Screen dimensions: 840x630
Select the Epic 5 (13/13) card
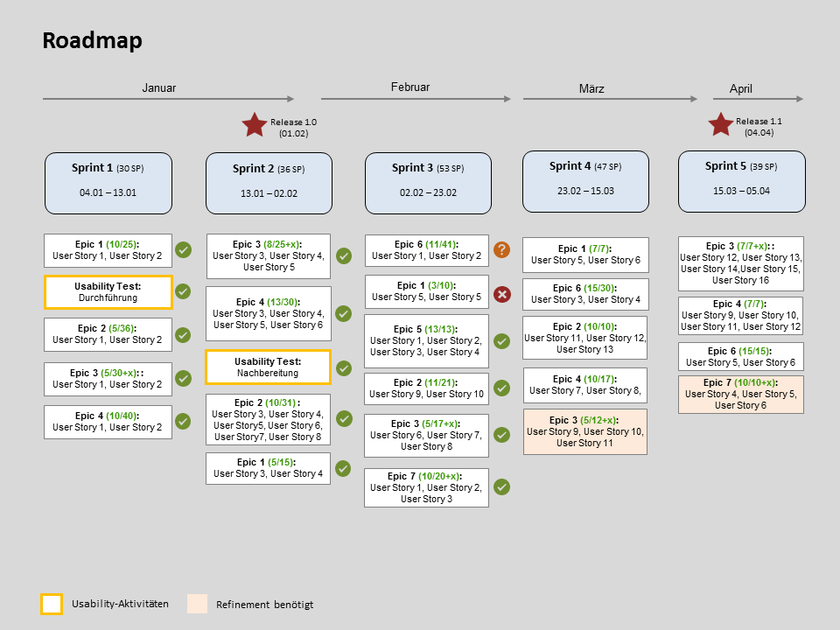426,341
